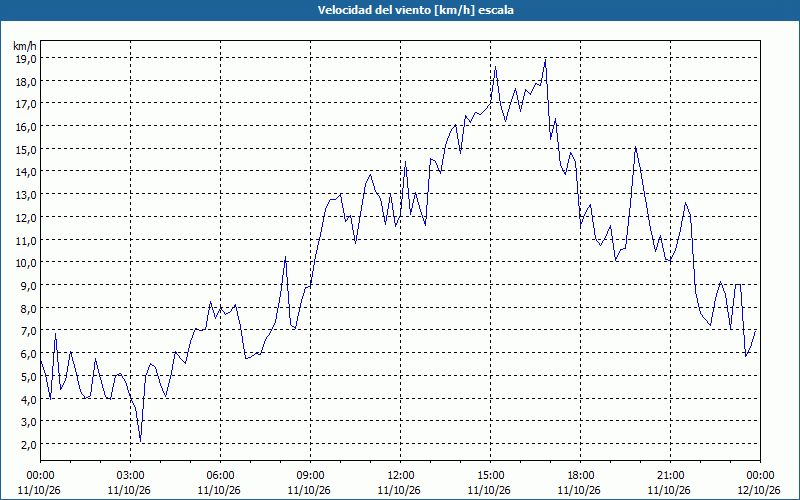Click the 12:00 time axis label

pos(401,476)
